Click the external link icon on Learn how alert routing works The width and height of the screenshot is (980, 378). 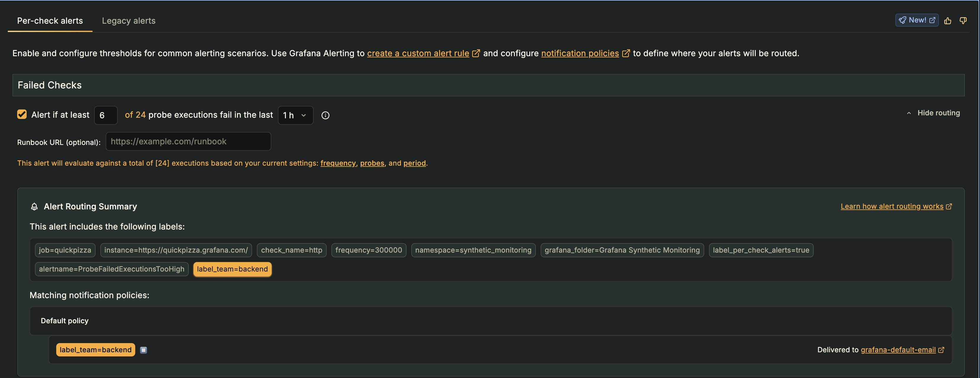click(950, 206)
